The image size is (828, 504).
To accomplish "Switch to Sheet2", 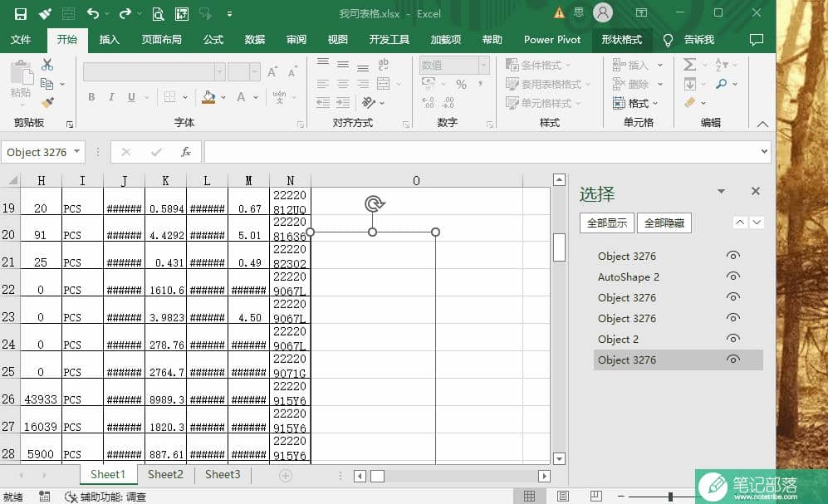I will (x=165, y=474).
